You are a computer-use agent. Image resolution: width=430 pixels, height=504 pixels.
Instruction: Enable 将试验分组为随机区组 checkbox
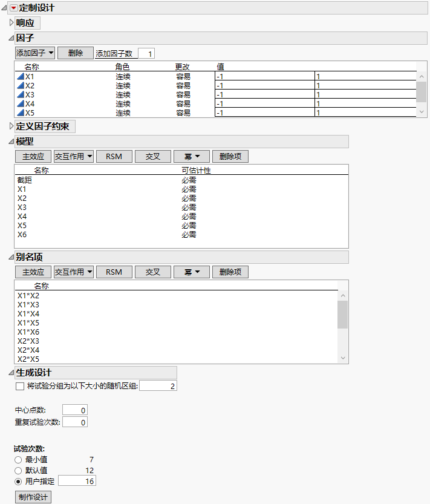(x=20, y=386)
